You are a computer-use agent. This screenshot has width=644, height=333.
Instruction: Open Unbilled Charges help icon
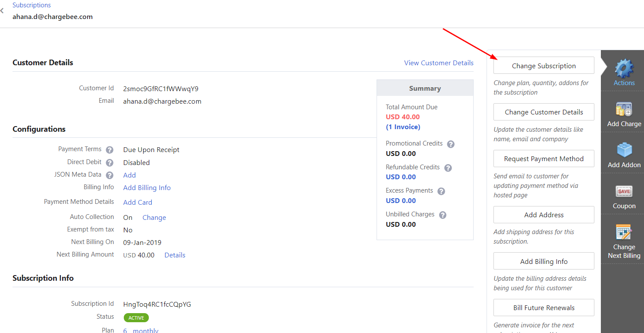[x=443, y=215]
